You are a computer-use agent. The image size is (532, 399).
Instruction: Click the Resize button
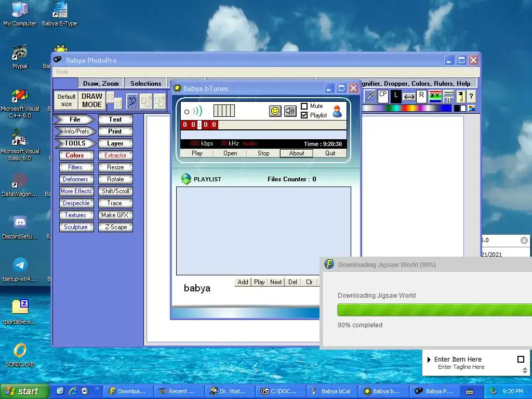tap(115, 167)
